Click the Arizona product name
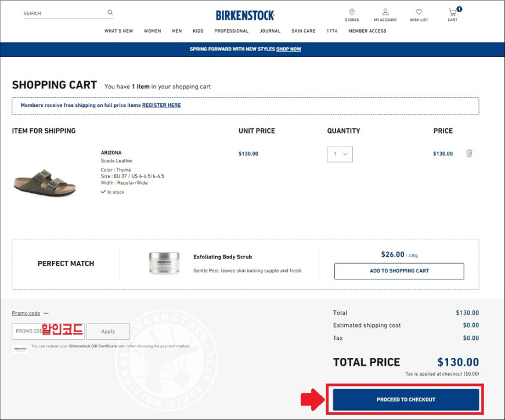Screen dimensions: 505x420 coord(111,152)
